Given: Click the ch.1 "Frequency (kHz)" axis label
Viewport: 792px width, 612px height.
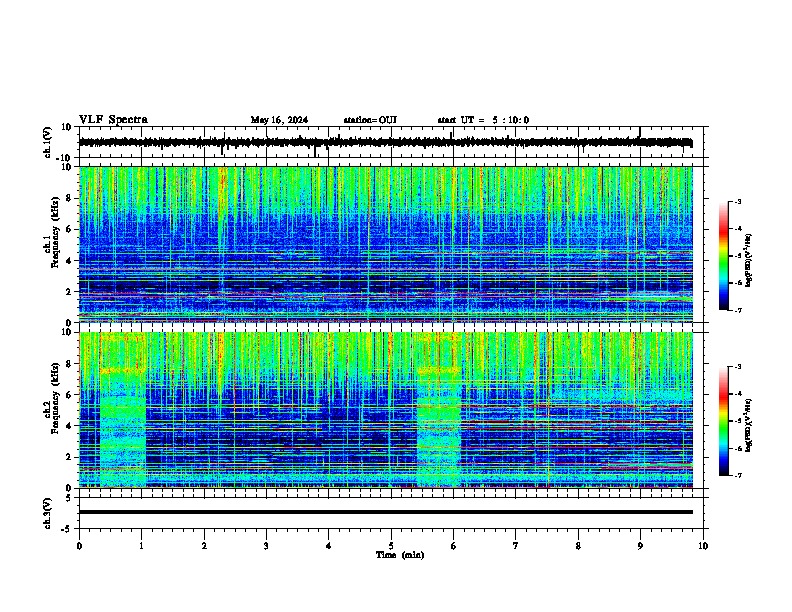Looking at the screenshot, I should 55,232.
